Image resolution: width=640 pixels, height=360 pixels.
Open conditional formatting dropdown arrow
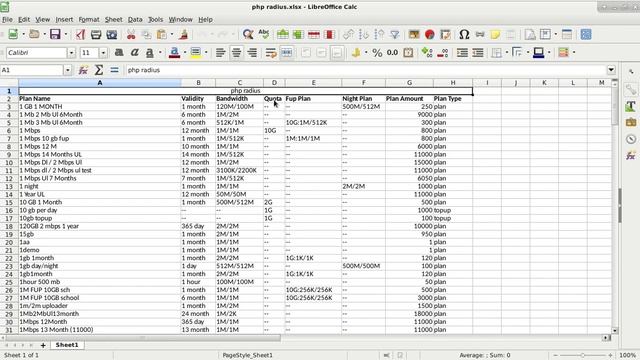574,53
